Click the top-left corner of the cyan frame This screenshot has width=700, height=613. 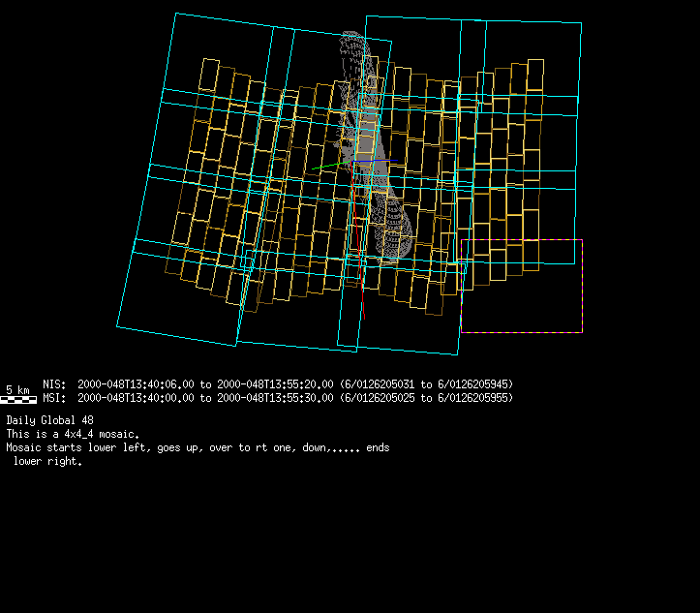tap(176, 14)
